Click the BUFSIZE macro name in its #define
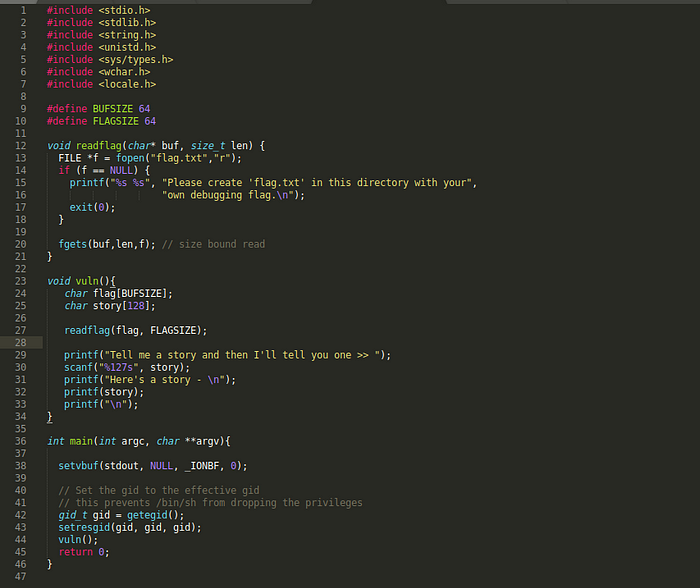The image size is (700, 588). tap(112, 108)
